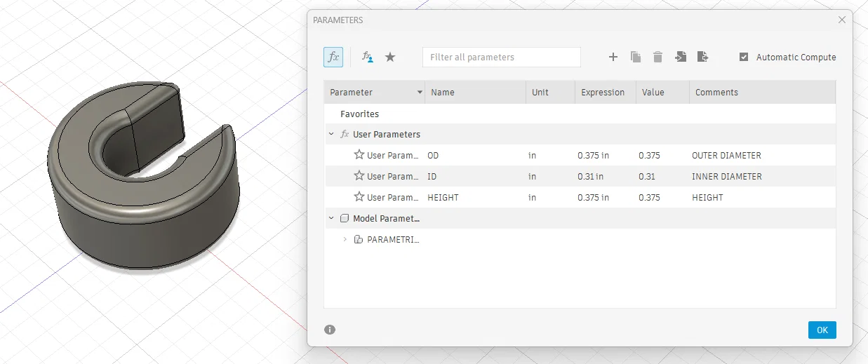Image resolution: width=868 pixels, height=364 pixels.
Task: Click the HEIGHT comment cell
Action: [x=763, y=197]
